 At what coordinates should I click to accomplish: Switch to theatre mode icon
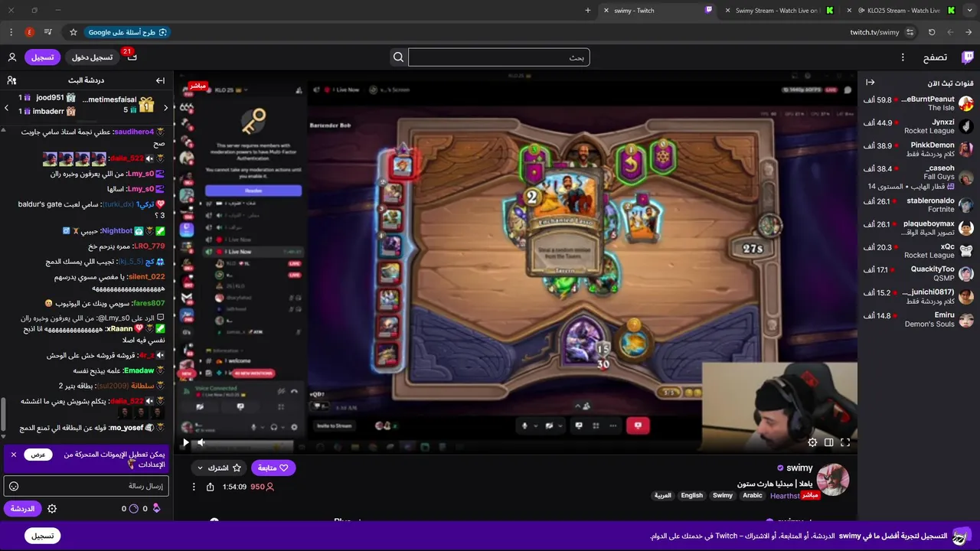828,442
